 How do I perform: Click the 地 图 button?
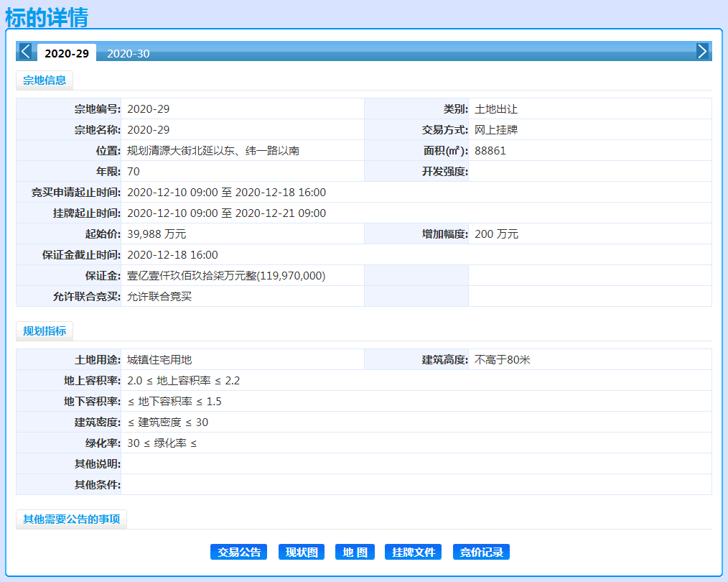355,552
